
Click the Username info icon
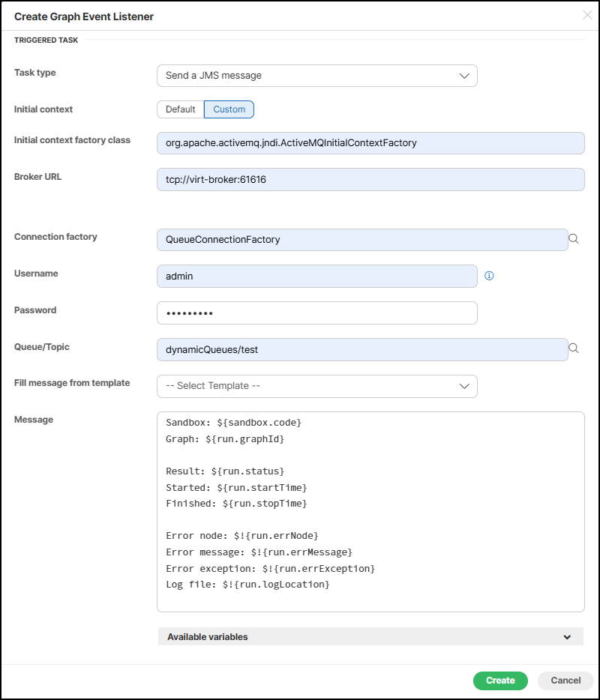pyautogui.click(x=490, y=276)
